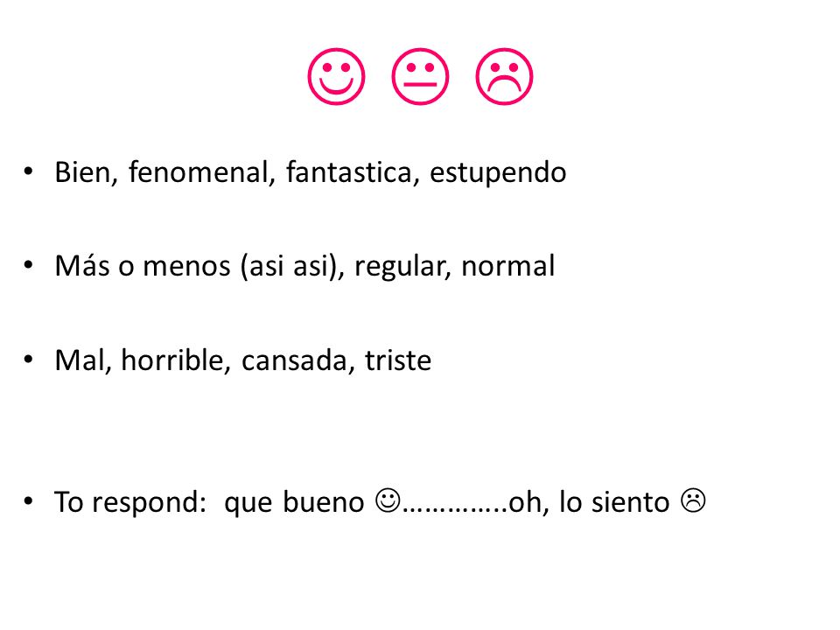The height and width of the screenshot is (630, 840).
Task: Click the word 'normal'
Action: click(507, 266)
